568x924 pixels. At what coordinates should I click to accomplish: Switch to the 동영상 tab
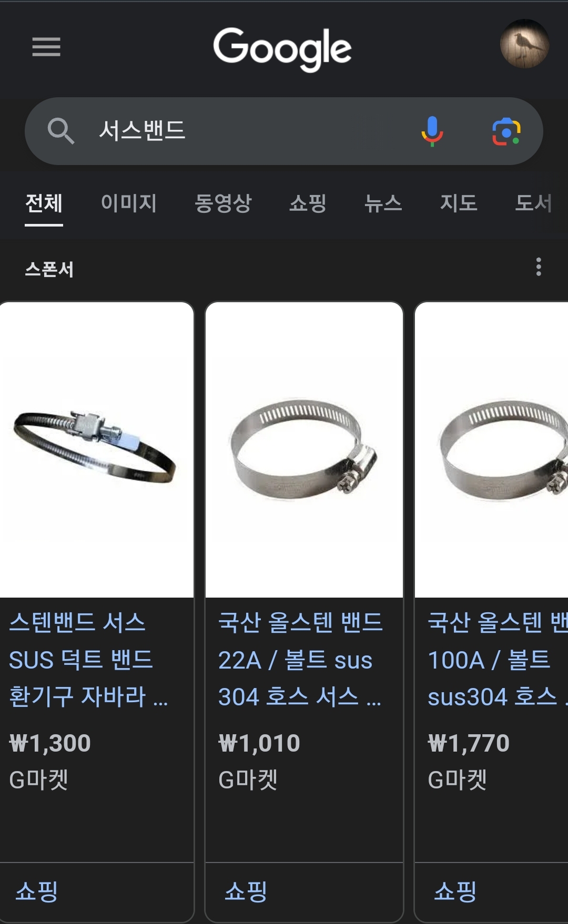point(223,203)
